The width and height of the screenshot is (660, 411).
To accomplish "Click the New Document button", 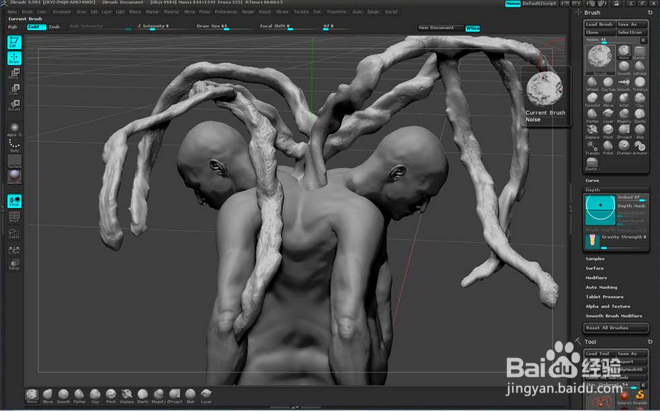I will click(440, 28).
